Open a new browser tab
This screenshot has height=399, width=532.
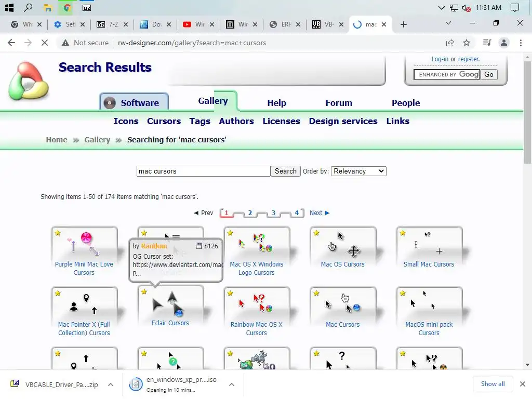[x=403, y=24]
